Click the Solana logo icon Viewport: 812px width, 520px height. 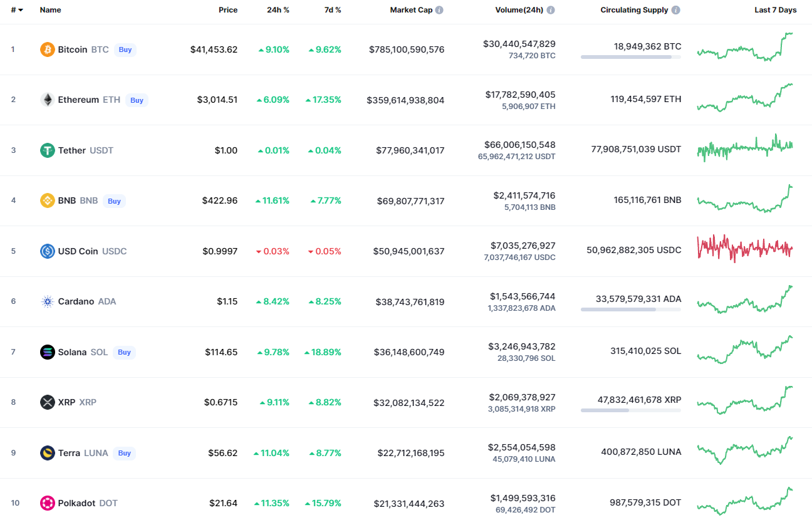(x=48, y=352)
